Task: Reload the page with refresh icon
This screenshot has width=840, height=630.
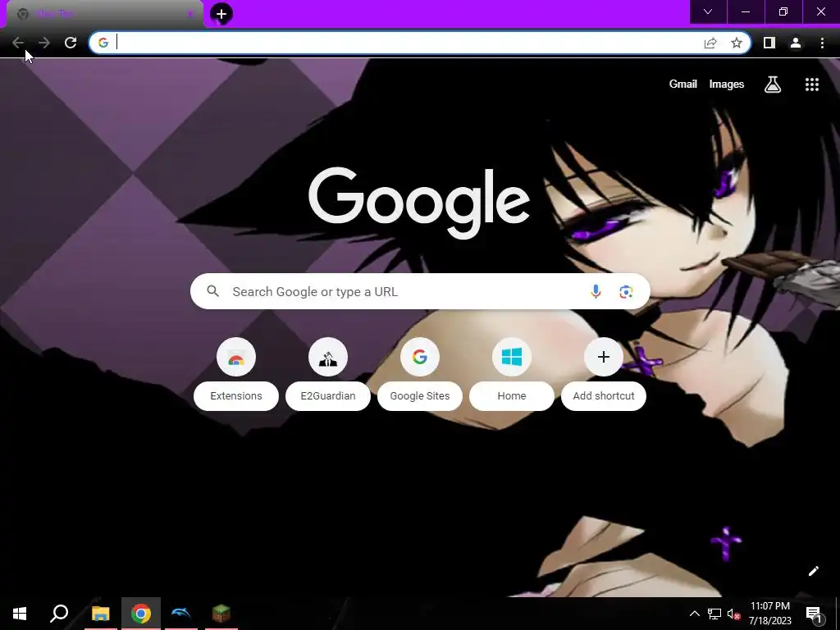Action: [71, 43]
